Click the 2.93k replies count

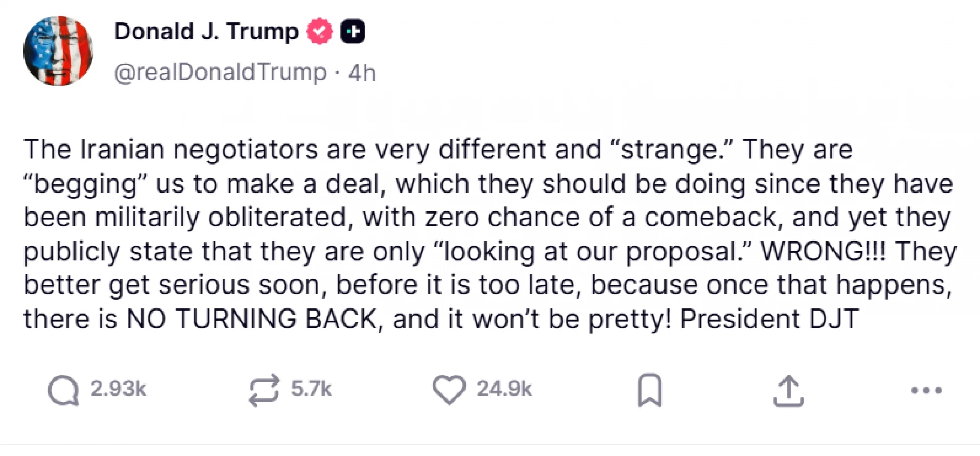[x=118, y=389]
